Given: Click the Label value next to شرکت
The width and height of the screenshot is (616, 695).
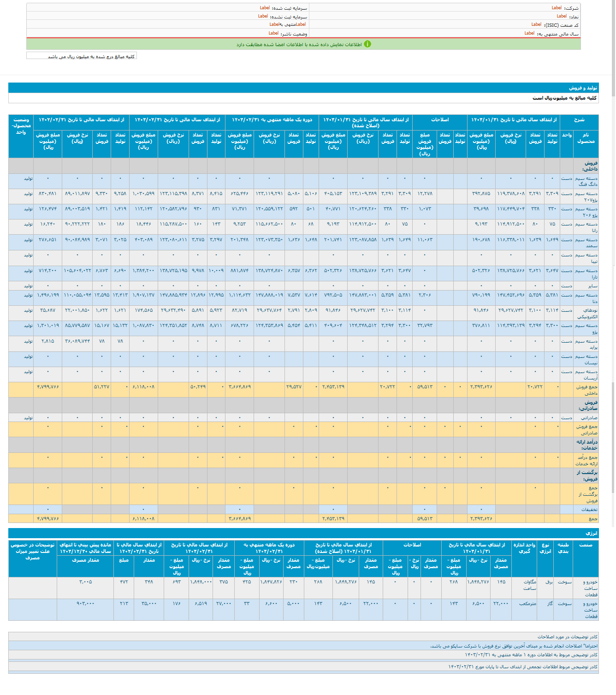Looking at the screenshot, I should pos(557,8).
